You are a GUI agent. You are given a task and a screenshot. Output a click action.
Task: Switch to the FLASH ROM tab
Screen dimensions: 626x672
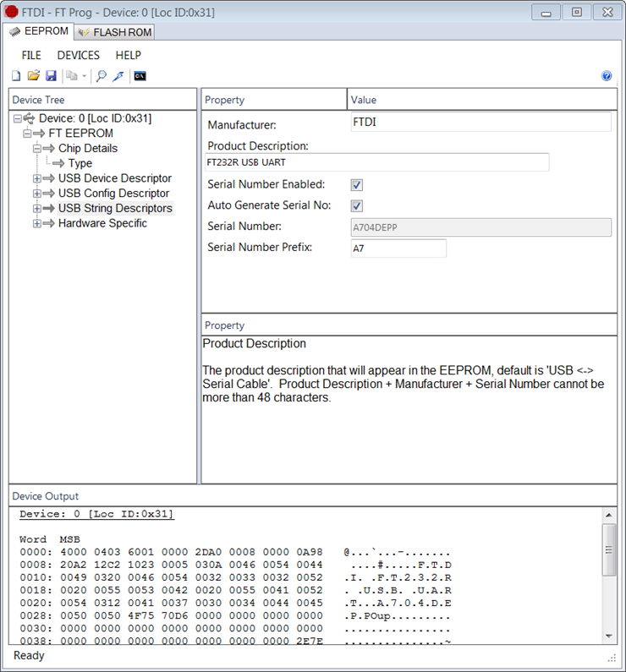pyautogui.click(x=115, y=32)
